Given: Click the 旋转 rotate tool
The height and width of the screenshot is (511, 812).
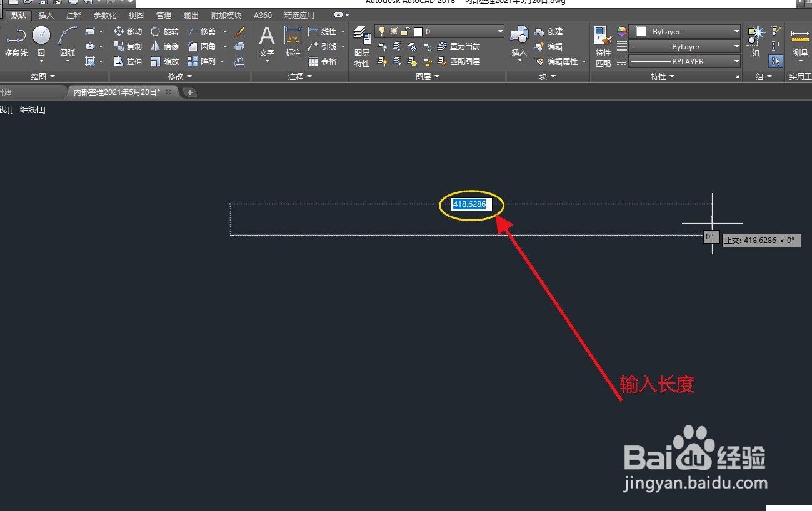Looking at the screenshot, I should coord(165,31).
